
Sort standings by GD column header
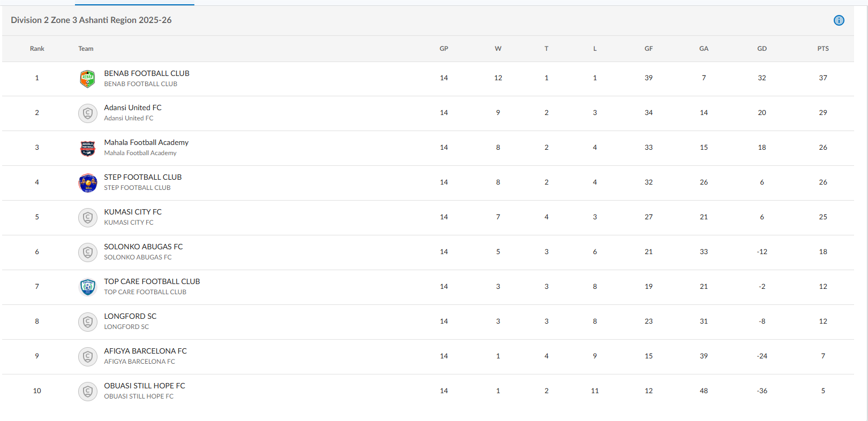[761, 49]
